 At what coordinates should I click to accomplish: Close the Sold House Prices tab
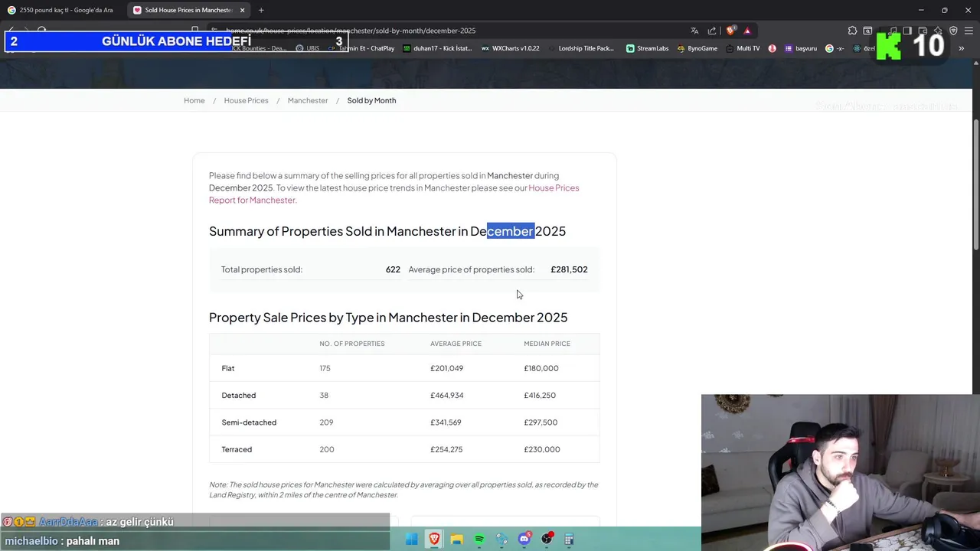click(x=243, y=10)
